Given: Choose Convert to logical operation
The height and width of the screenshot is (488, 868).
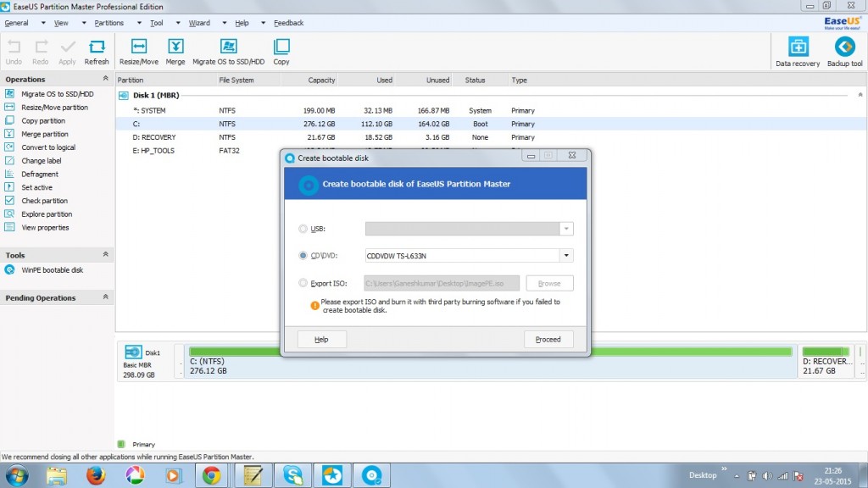Looking at the screenshot, I should pyautogui.click(x=48, y=147).
